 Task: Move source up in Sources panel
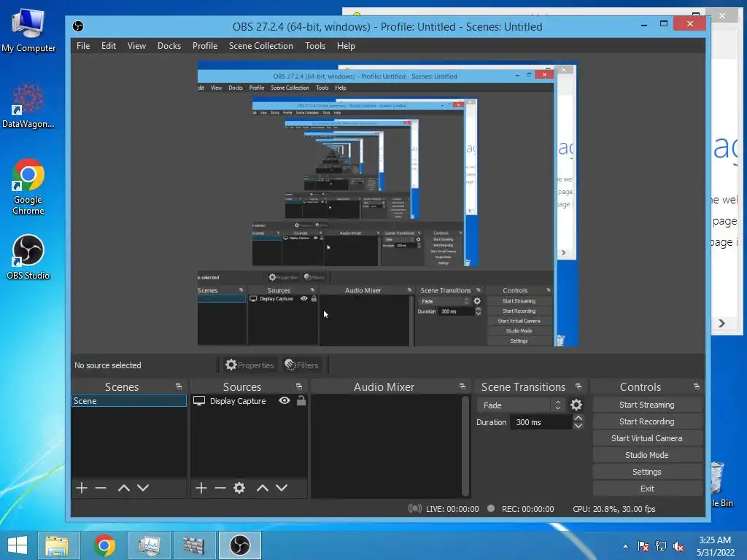pos(263,488)
